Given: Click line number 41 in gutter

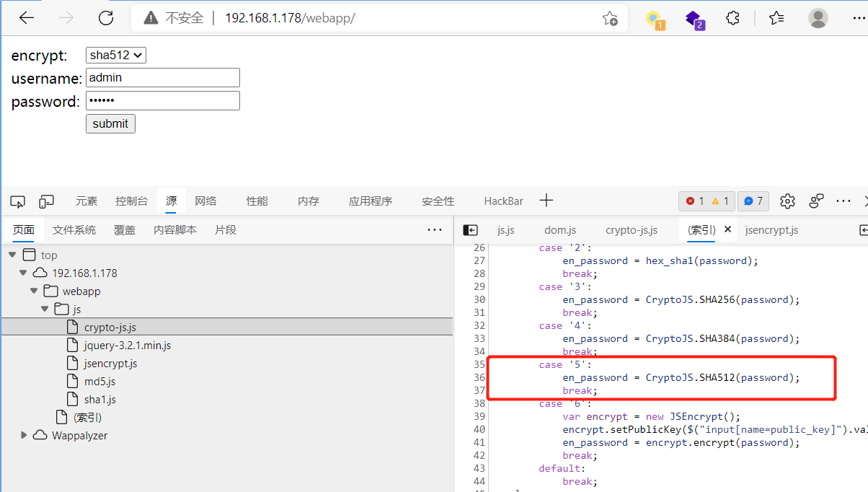Looking at the screenshot, I should coord(479,442).
